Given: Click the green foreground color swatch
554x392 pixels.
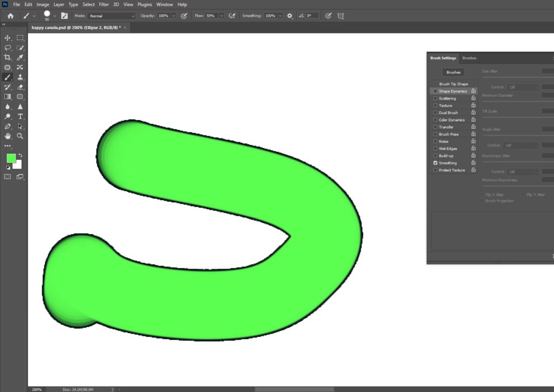Looking at the screenshot, I should (11, 158).
